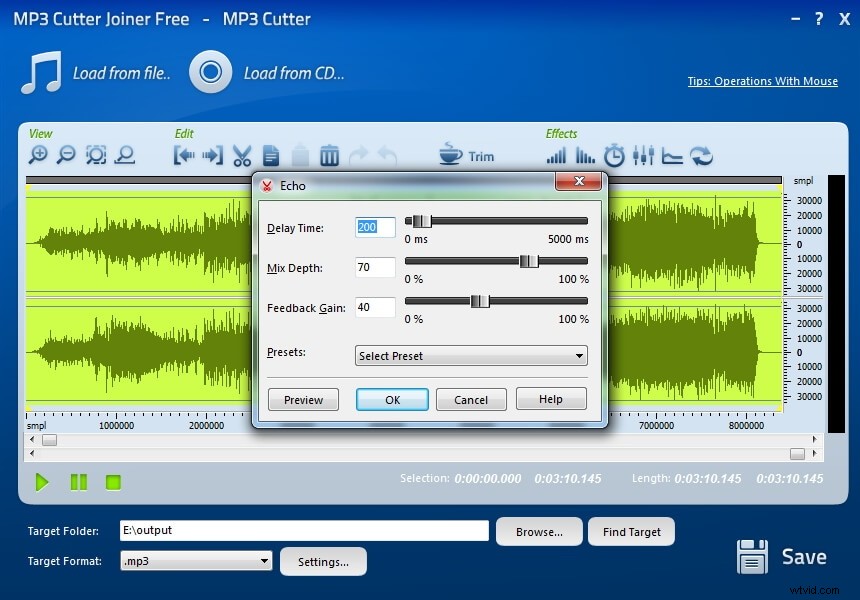Image resolution: width=860 pixels, height=600 pixels.
Task: Open the Equalizer effect
Action: pyautogui.click(x=644, y=155)
